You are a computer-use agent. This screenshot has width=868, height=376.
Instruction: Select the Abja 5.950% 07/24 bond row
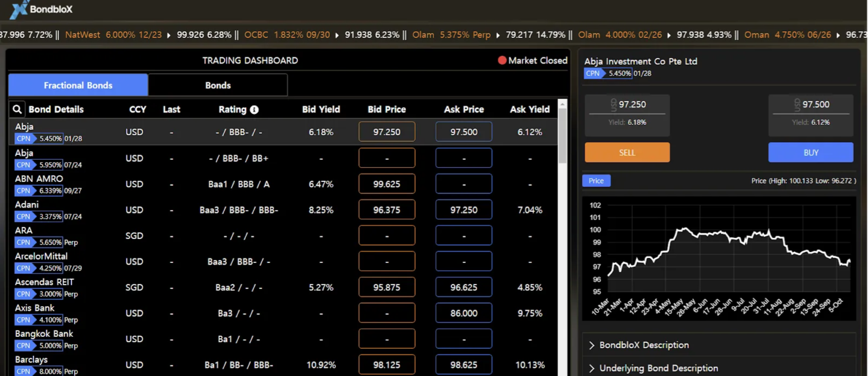coord(283,158)
